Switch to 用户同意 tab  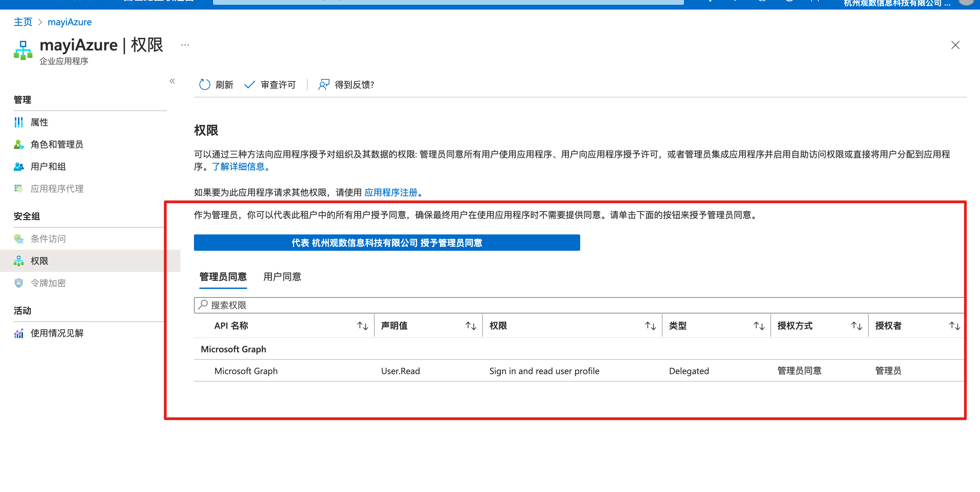click(282, 277)
